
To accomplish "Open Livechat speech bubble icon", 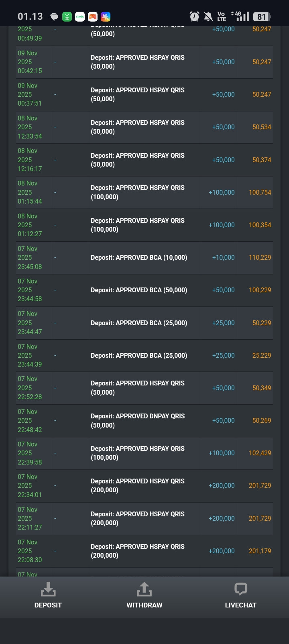I will point(240,589).
